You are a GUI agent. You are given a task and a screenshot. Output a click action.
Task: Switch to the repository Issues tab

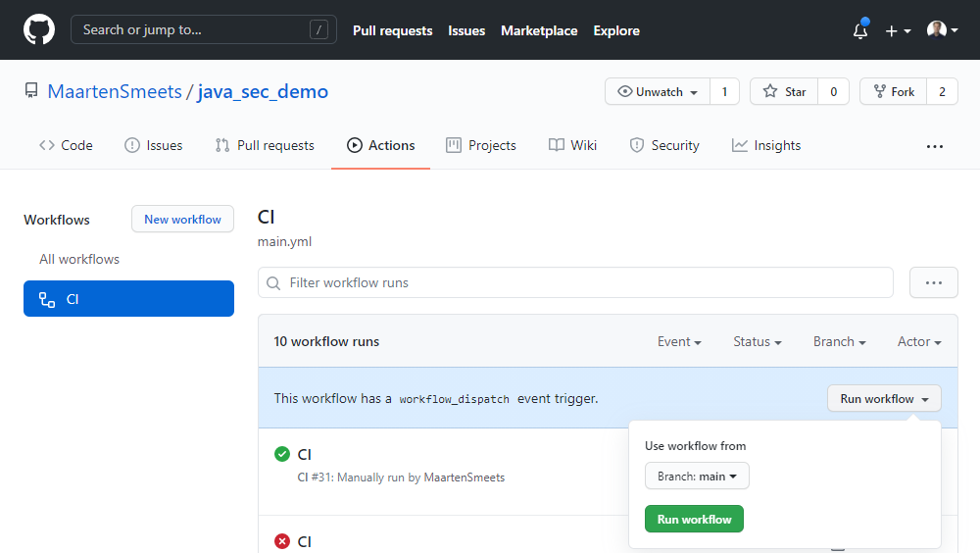coord(153,145)
